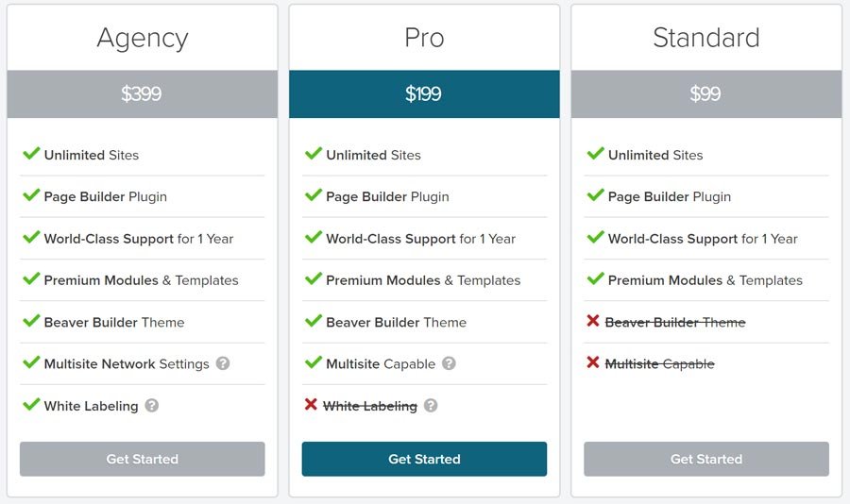Click red X next to Standard Multisite Capable
The image size is (850, 504).
[593, 362]
